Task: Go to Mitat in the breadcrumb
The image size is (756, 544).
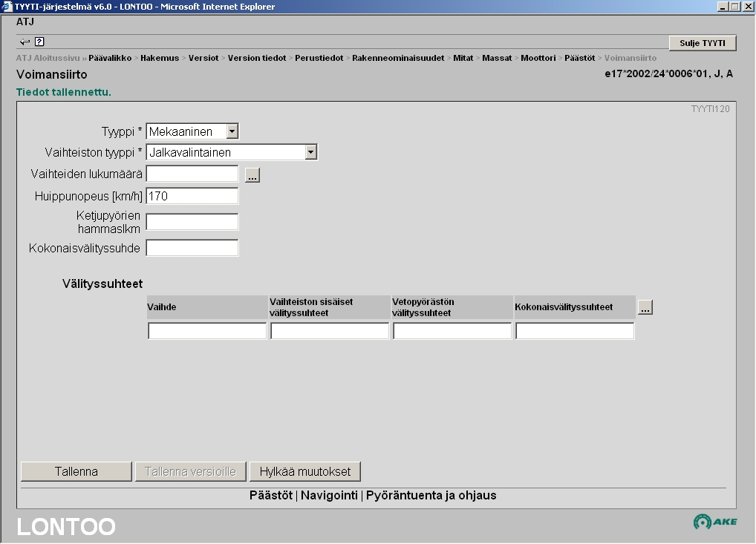Action: (x=463, y=58)
